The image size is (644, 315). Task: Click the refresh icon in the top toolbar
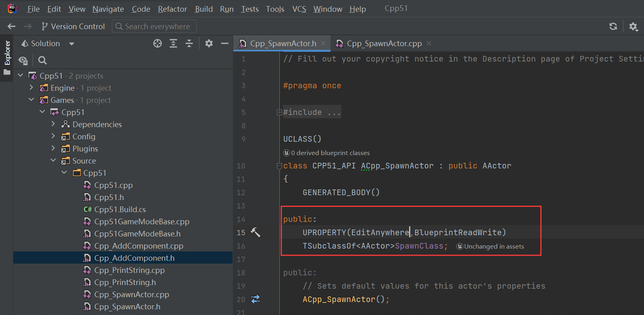click(613, 26)
